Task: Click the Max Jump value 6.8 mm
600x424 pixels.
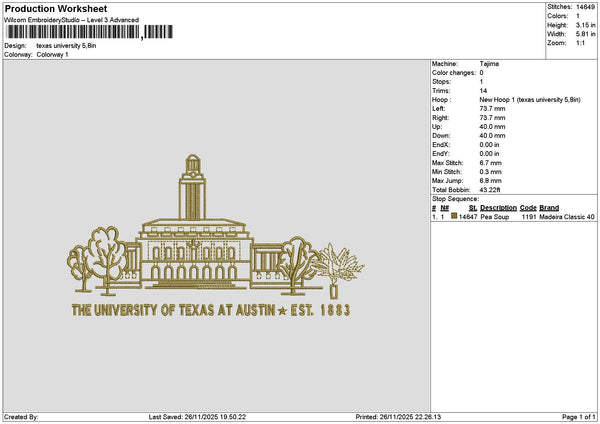Action: (490, 181)
